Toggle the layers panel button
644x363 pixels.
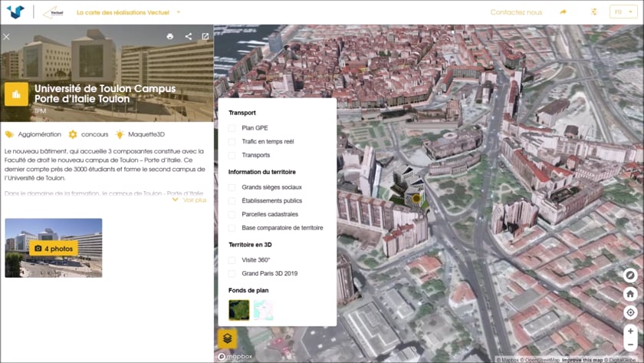point(227,338)
